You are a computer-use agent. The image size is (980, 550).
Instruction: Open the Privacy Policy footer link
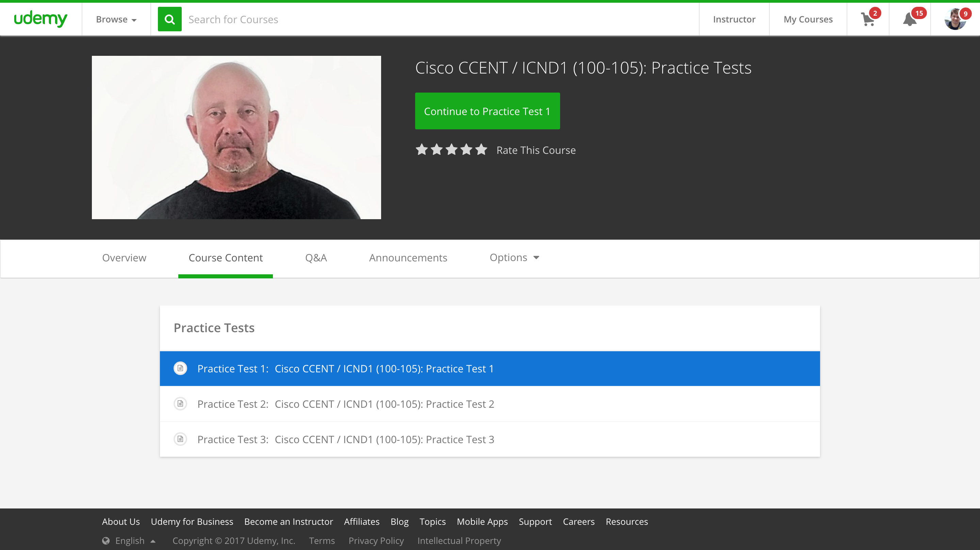(376, 541)
